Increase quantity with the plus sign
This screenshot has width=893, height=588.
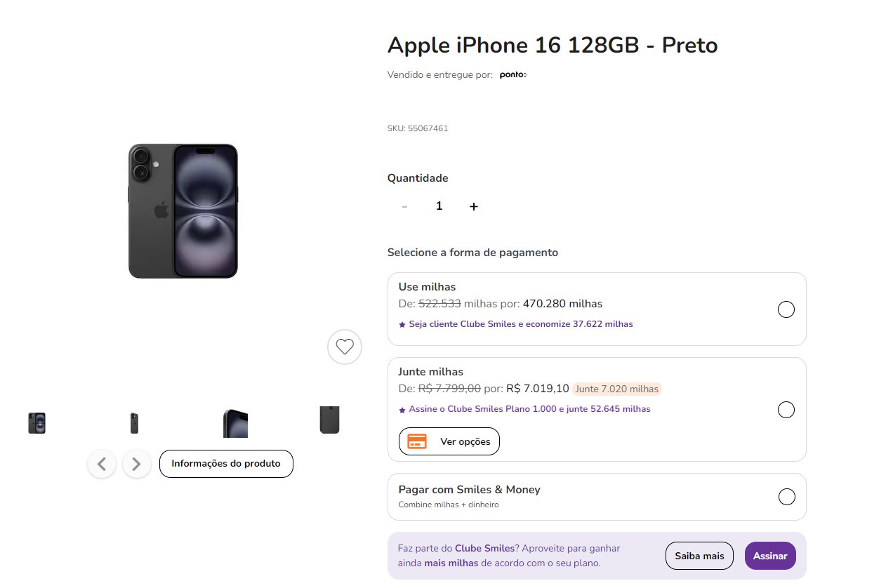click(x=474, y=206)
